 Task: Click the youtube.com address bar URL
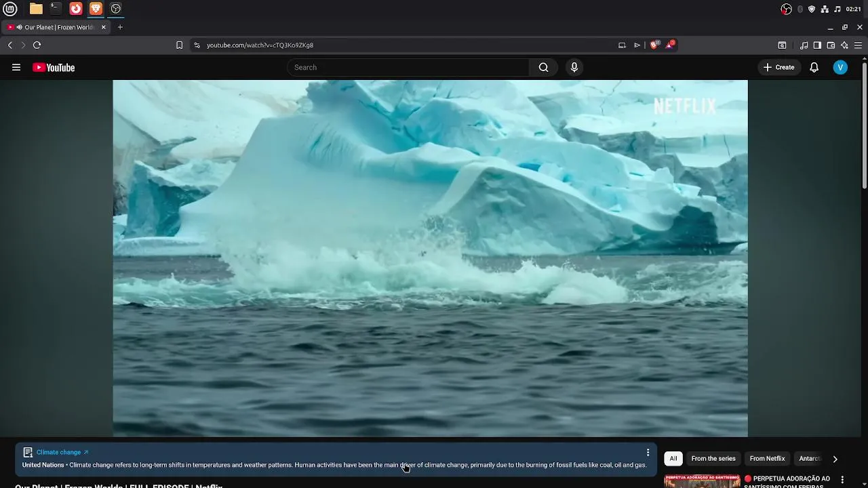[x=260, y=45]
